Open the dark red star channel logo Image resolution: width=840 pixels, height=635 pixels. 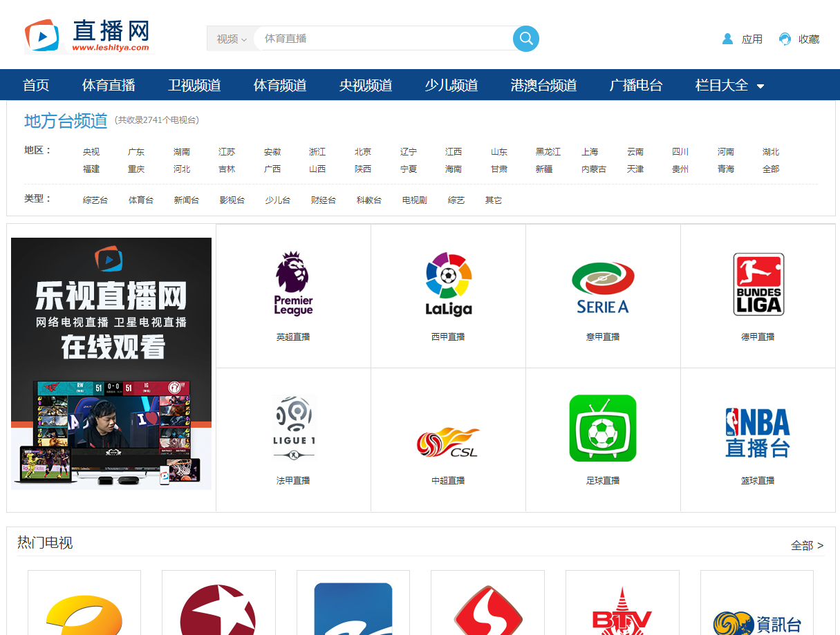click(218, 610)
